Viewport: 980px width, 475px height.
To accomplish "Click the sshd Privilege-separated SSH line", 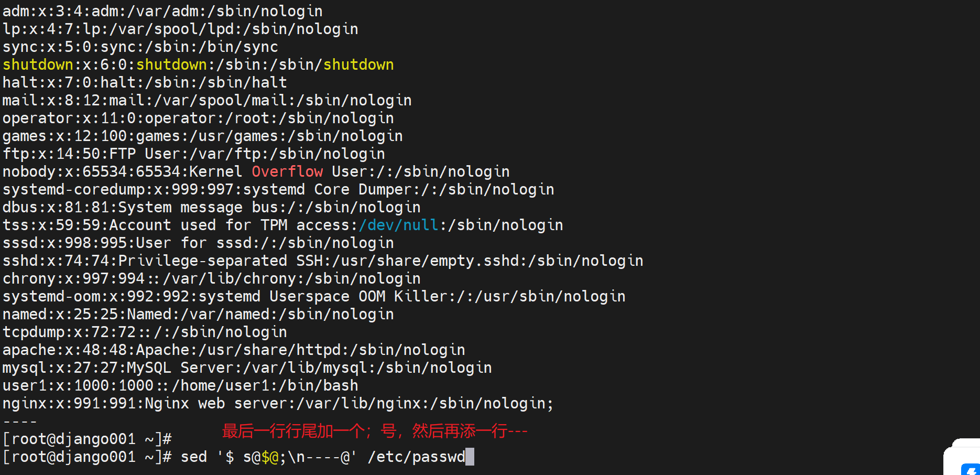I will (x=323, y=261).
